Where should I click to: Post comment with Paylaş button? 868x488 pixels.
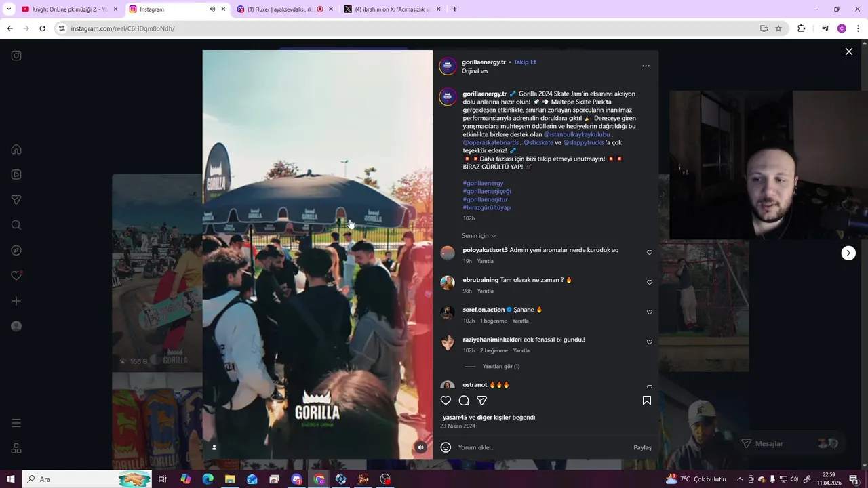(x=642, y=447)
